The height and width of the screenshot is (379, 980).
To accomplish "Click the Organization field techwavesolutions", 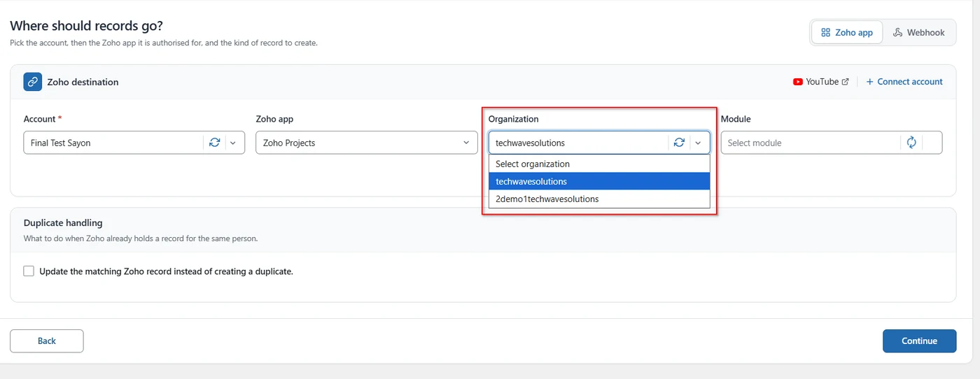I will [x=599, y=143].
